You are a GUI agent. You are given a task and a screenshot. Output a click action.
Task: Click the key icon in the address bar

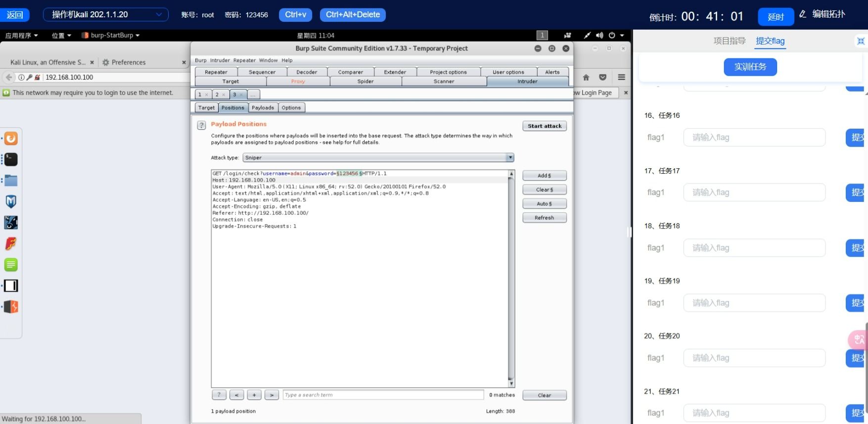click(30, 77)
